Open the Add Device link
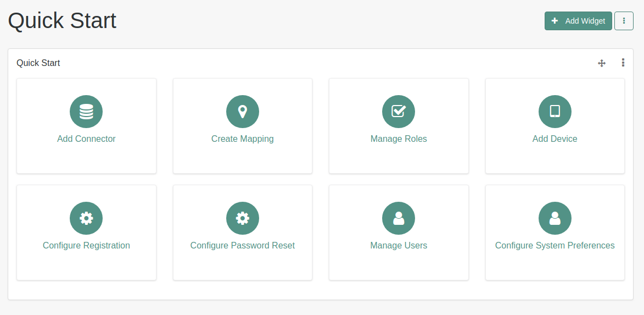This screenshot has height=315, width=644. pos(555,139)
